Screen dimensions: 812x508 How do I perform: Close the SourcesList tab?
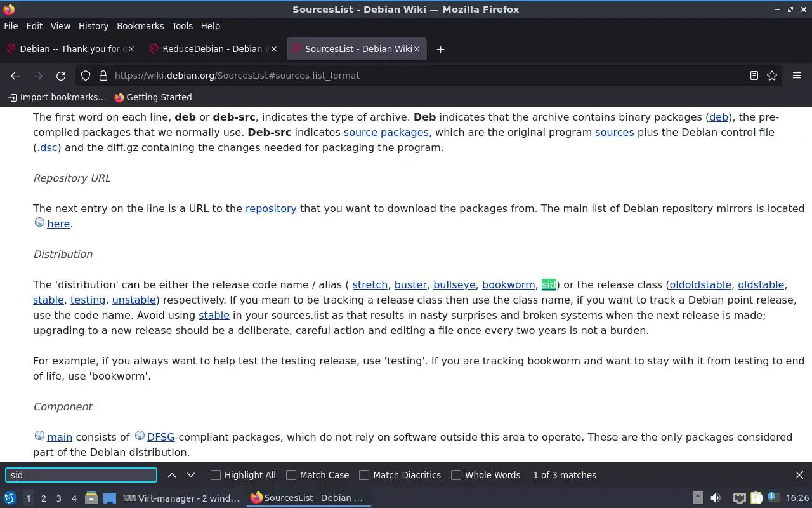coord(417,49)
